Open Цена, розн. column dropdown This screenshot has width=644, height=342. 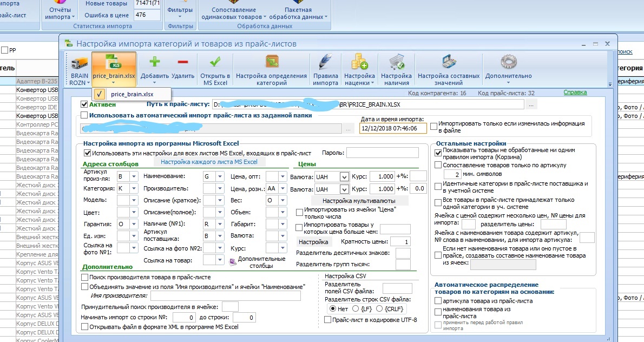(282, 188)
